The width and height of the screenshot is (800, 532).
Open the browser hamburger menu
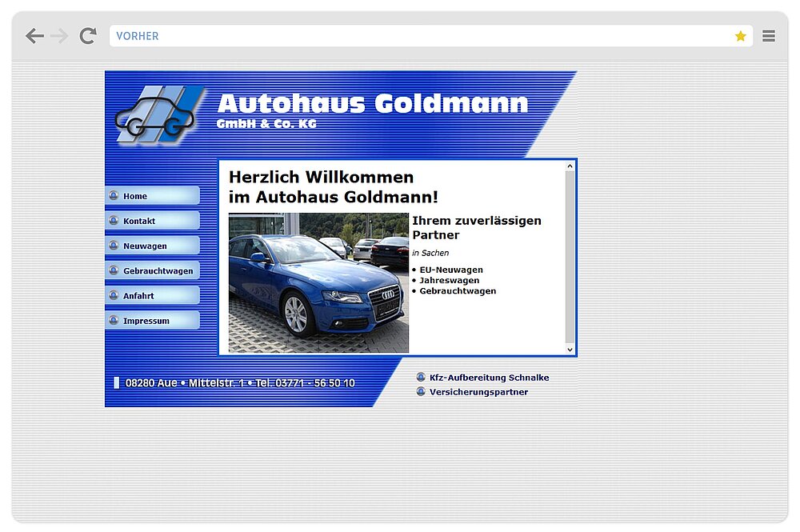coord(769,36)
